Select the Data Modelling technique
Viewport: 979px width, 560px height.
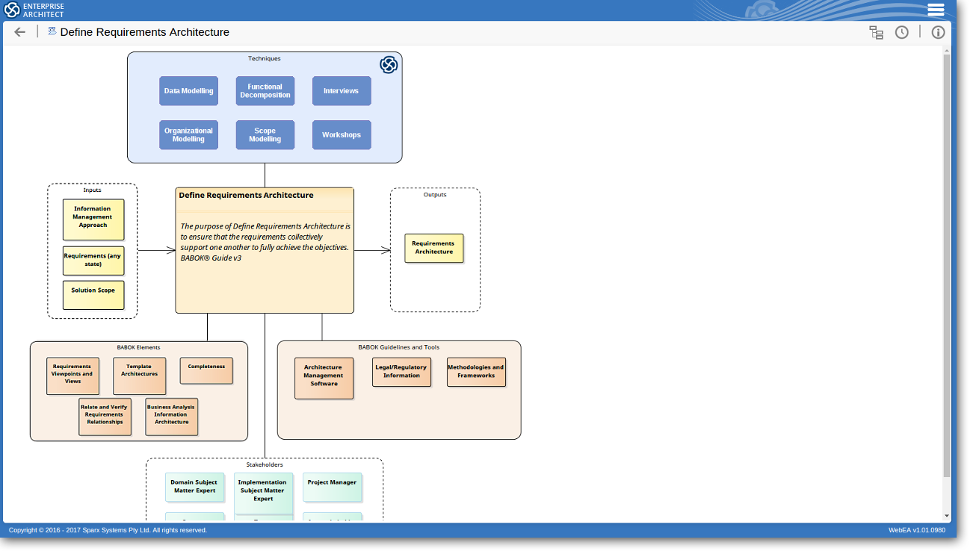(188, 91)
